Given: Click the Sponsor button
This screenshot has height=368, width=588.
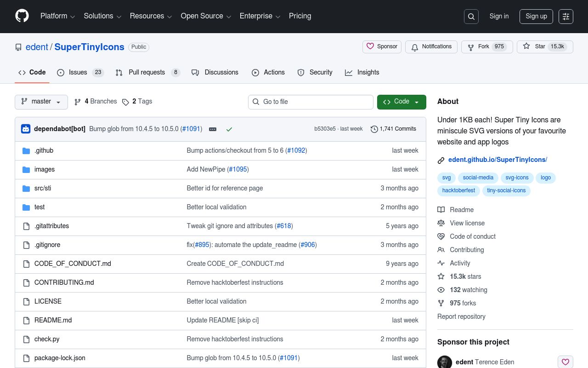Looking at the screenshot, I should coord(382,46).
